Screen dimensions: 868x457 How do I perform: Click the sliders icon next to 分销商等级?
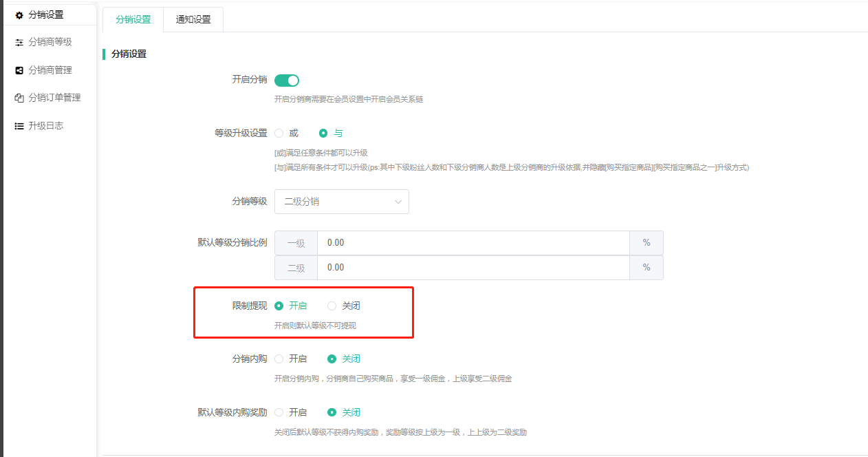pos(19,43)
